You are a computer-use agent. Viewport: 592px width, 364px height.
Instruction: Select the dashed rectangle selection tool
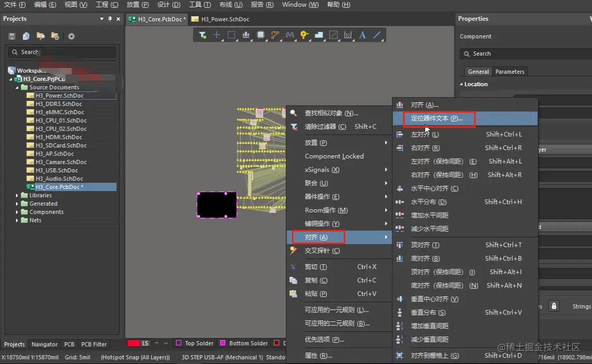232,35
